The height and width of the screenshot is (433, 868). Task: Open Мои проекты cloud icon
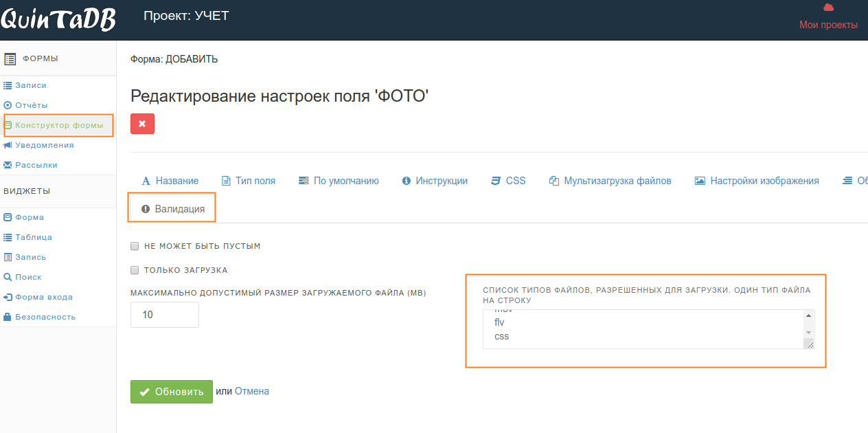pyautogui.click(x=828, y=8)
